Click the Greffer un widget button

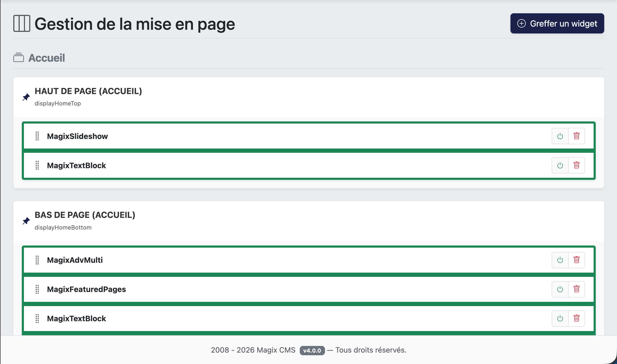coord(557,23)
